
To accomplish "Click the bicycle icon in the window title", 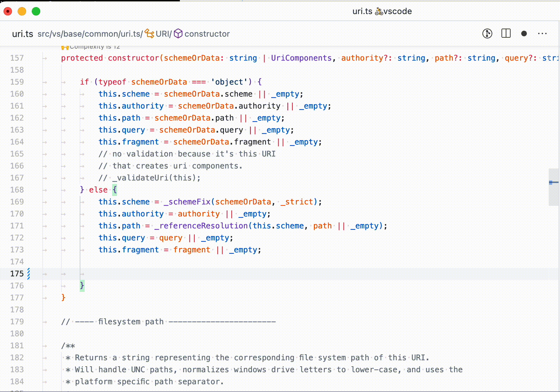I will (x=379, y=11).
